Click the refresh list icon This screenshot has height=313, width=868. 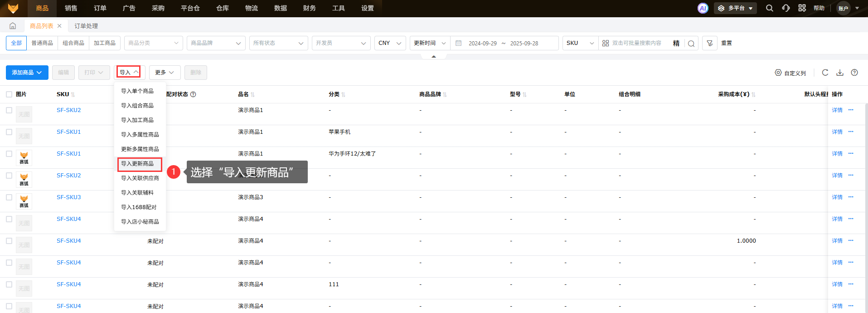[x=825, y=73]
